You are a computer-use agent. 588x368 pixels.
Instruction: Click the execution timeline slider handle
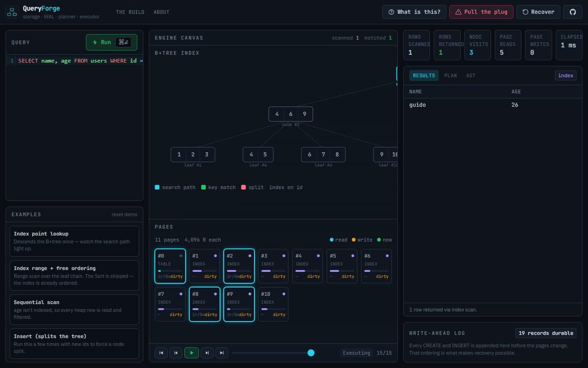[311, 353]
